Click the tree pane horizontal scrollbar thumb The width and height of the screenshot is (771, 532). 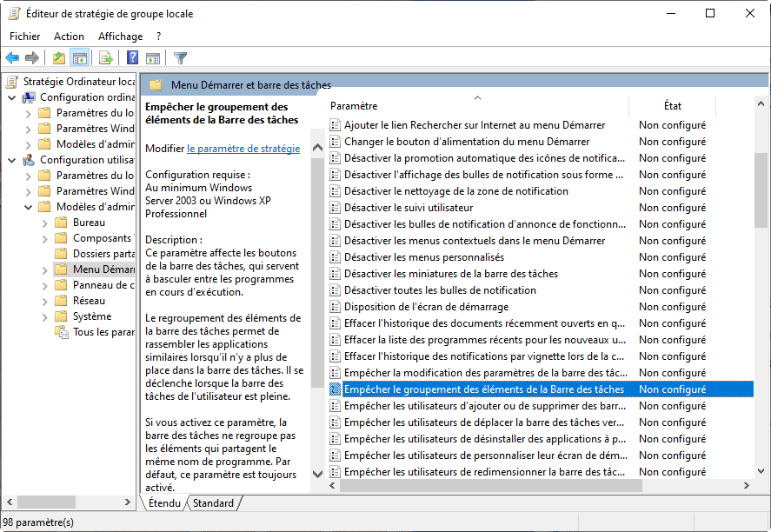pyautogui.click(x=47, y=502)
